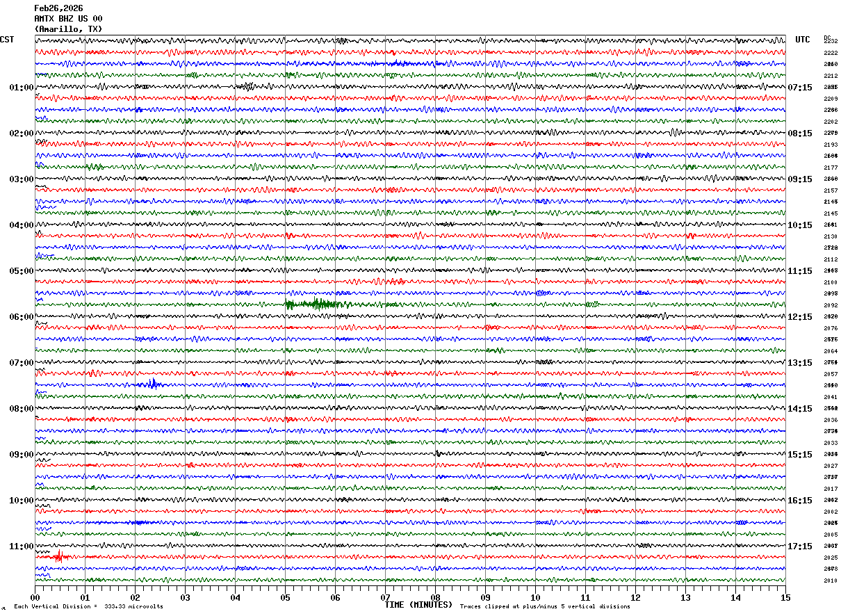Click the large green seismic burst near minute 05
This screenshot has height=616, width=841.
click(x=316, y=304)
